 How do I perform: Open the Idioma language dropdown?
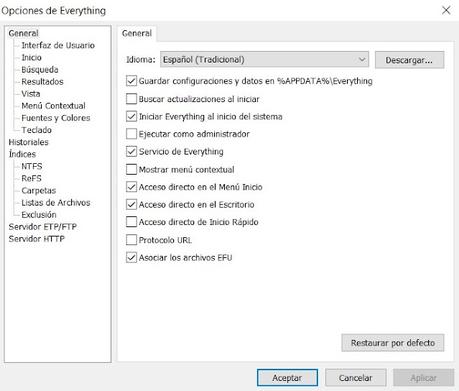tap(264, 60)
